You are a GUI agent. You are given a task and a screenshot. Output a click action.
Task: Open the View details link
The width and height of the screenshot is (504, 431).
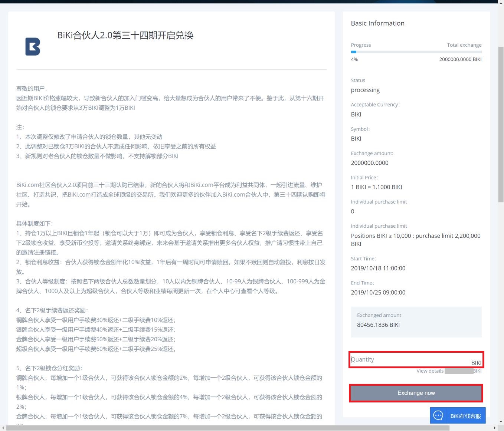(x=430, y=371)
